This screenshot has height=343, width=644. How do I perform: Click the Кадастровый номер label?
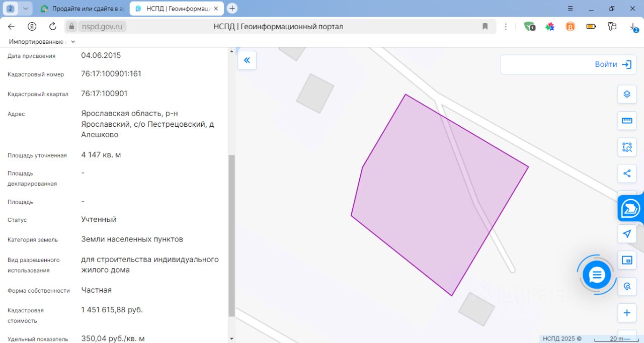click(36, 74)
